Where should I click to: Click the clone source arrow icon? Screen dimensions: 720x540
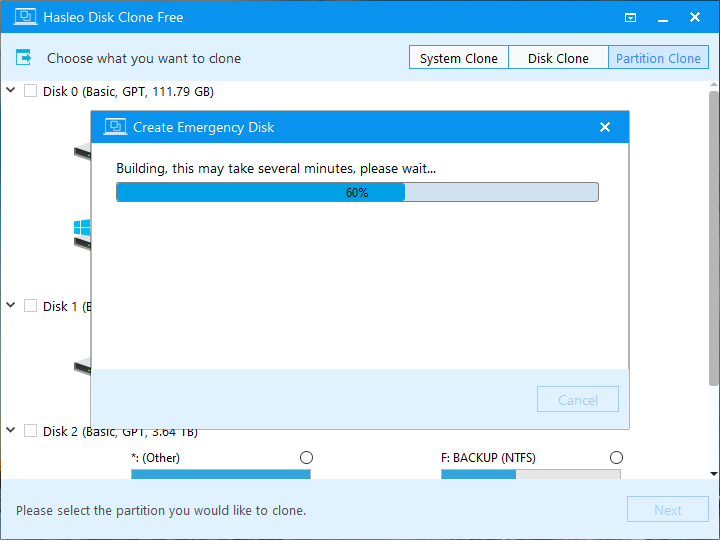[x=23, y=57]
